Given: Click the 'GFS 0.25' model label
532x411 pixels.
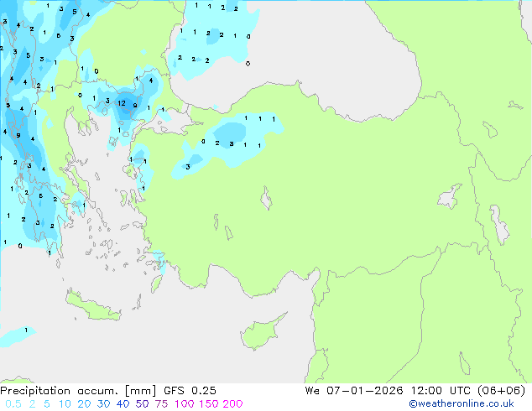Looking at the screenshot, I should pyautogui.click(x=190, y=391).
